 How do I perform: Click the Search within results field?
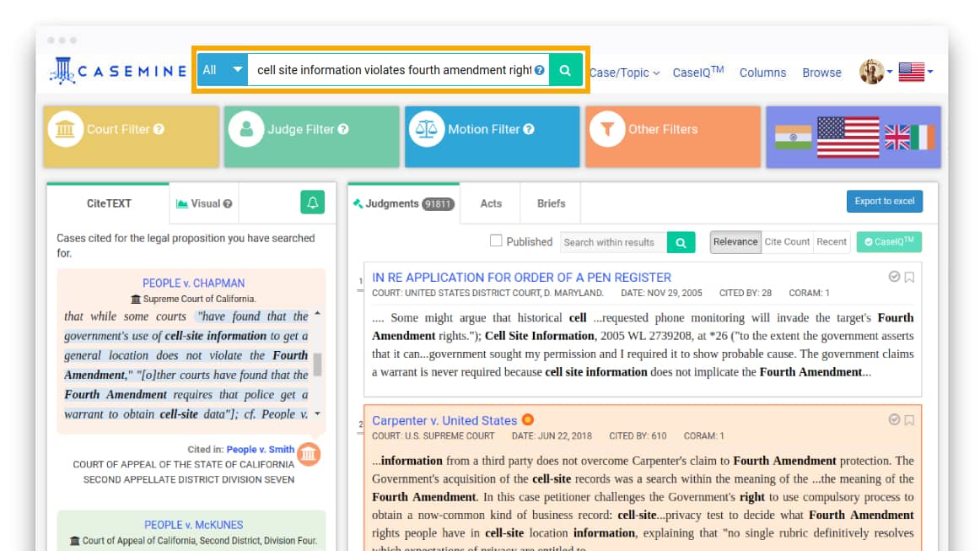[x=613, y=242]
